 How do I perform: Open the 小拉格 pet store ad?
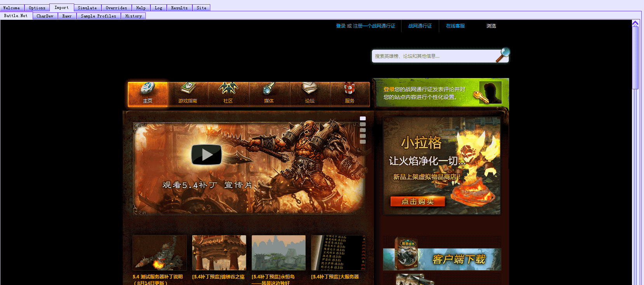[442, 166]
